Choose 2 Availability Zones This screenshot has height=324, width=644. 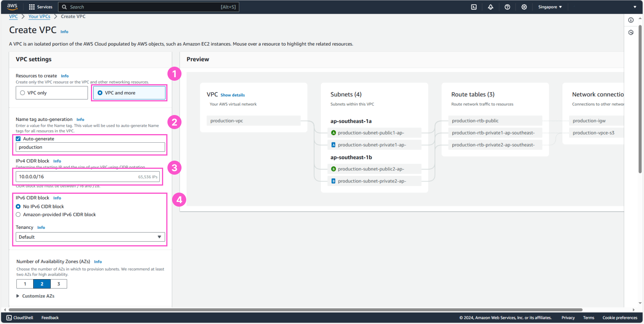[42, 284]
